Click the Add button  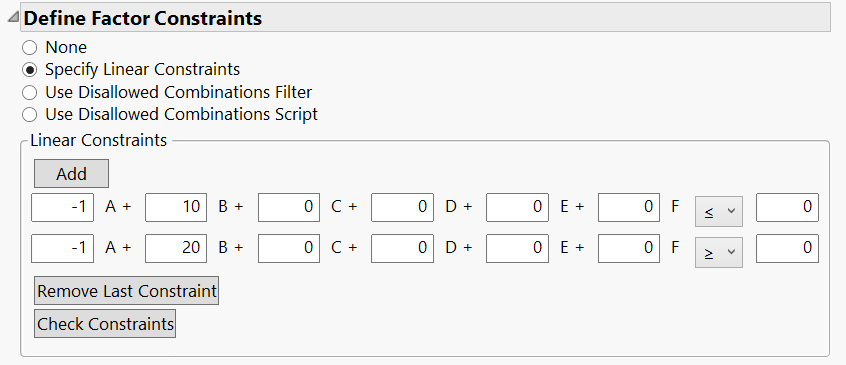(71, 174)
